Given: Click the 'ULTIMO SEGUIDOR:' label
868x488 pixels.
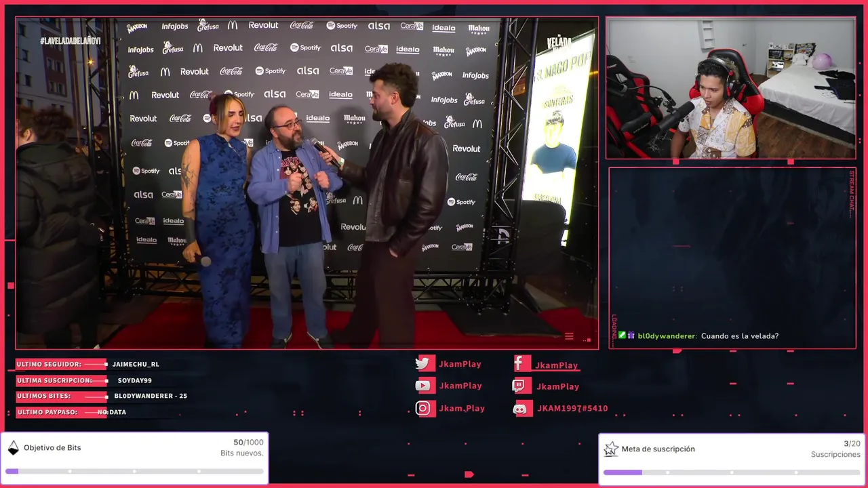Looking at the screenshot, I should pyautogui.click(x=49, y=364).
